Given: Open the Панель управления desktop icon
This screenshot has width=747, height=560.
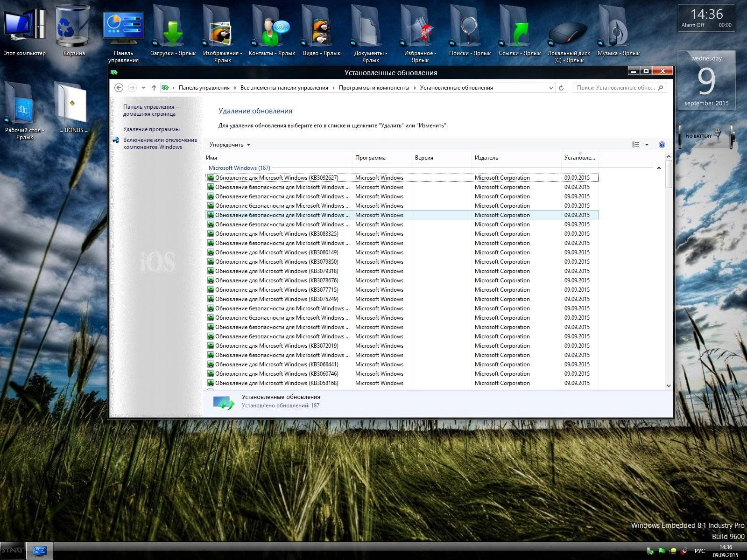Looking at the screenshot, I should tap(123, 35).
